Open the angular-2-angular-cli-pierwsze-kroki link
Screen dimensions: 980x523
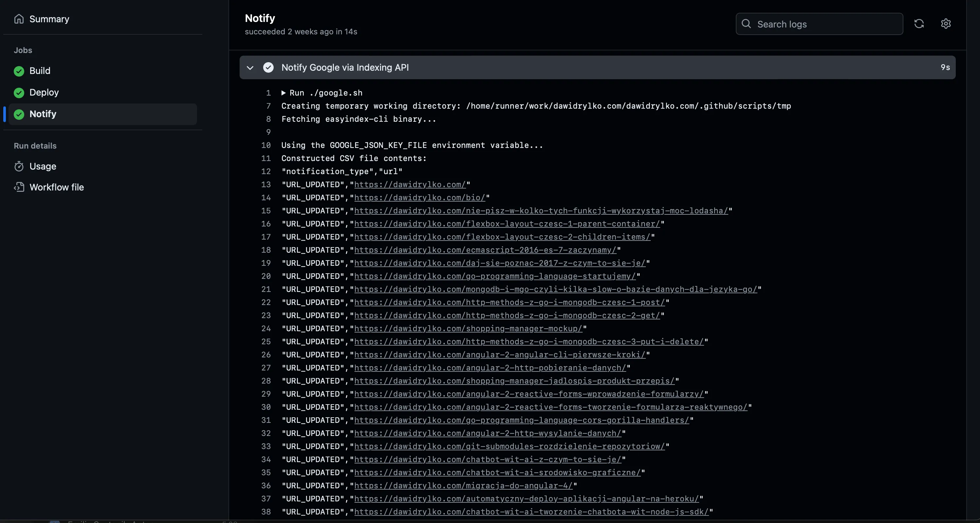point(500,355)
